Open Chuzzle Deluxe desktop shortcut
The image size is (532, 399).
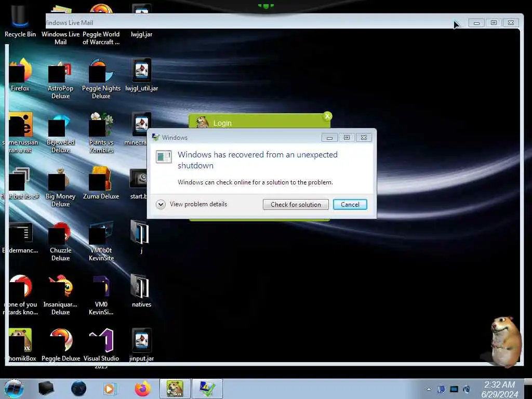point(60,241)
